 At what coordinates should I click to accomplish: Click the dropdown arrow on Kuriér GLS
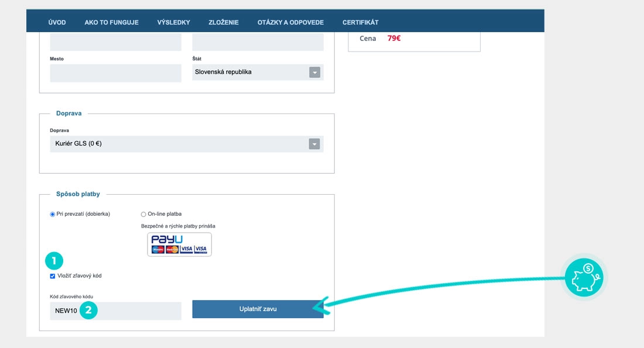click(x=314, y=144)
